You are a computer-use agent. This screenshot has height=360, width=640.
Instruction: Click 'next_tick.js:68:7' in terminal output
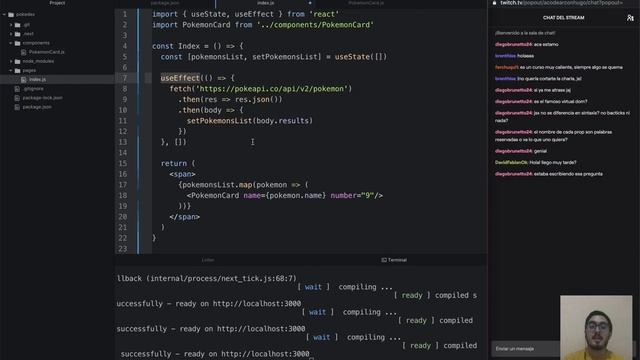click(x=258, y=278)
